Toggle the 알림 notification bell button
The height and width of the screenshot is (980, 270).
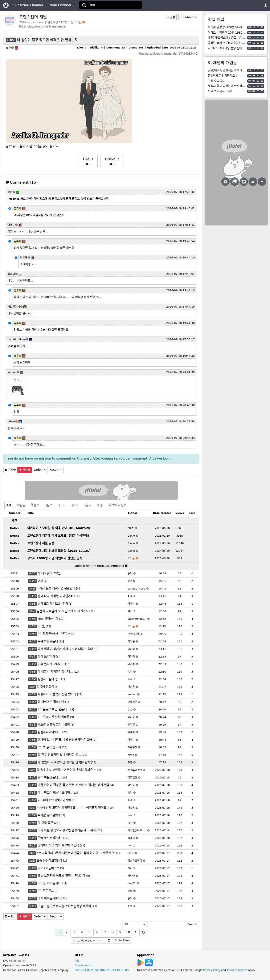point(171,17)
